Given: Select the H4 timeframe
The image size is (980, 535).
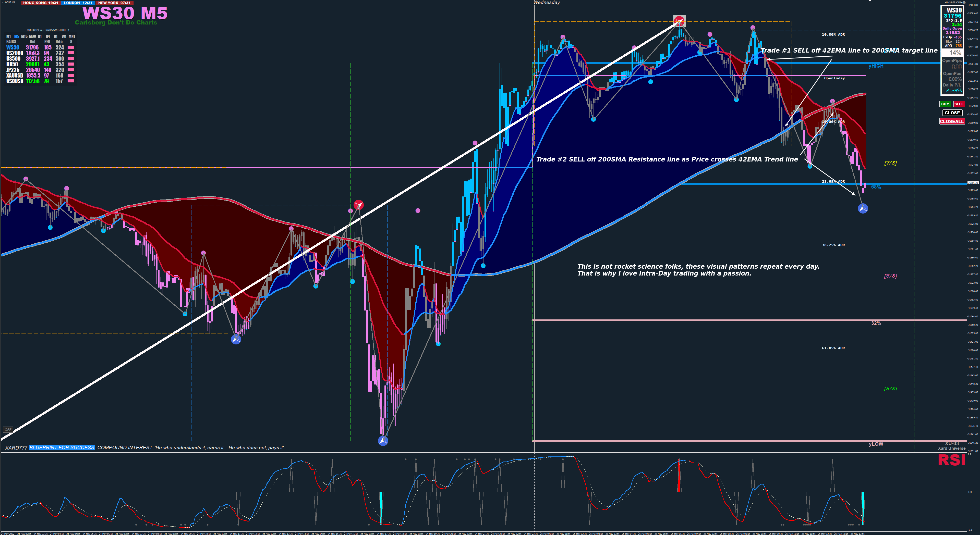Looking at the screenshot, I should point(47,36).
